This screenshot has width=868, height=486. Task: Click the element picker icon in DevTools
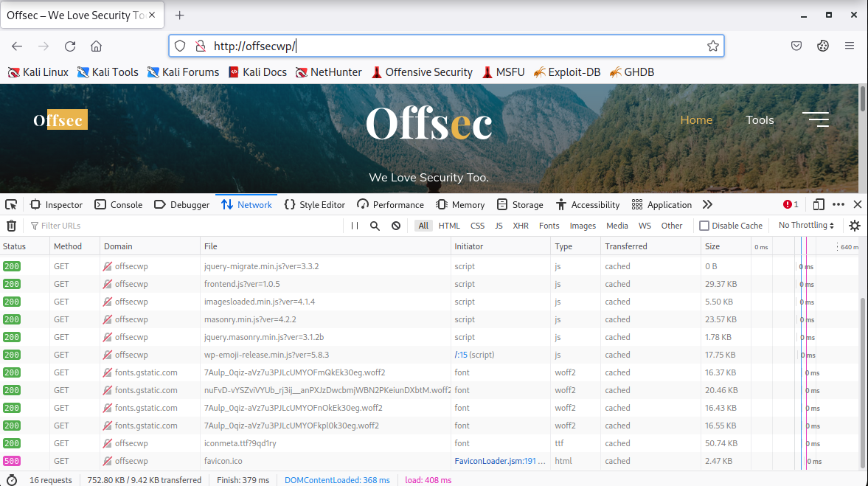coord(12,204)
